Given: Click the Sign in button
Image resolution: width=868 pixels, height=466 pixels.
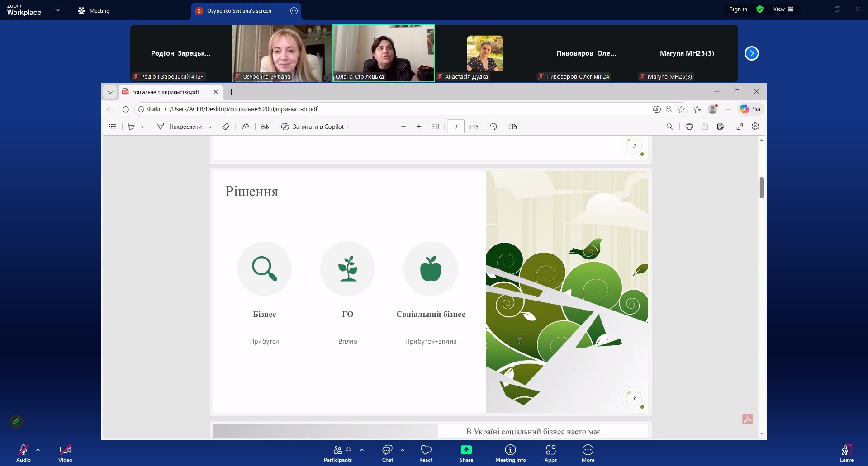Looking at the screenshot, I should point(738,9).
